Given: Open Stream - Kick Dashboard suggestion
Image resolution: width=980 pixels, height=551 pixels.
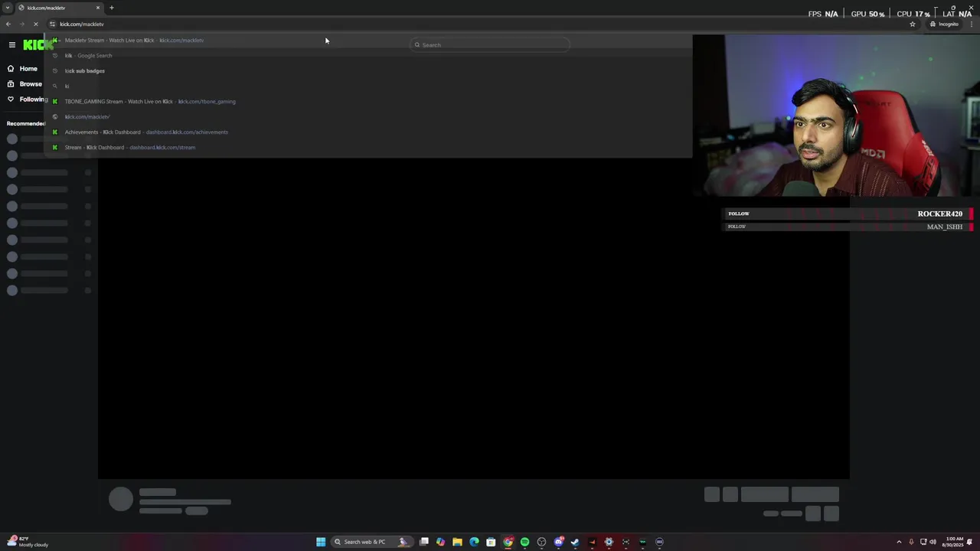Looking at the screenshot, I should (367, 147).
